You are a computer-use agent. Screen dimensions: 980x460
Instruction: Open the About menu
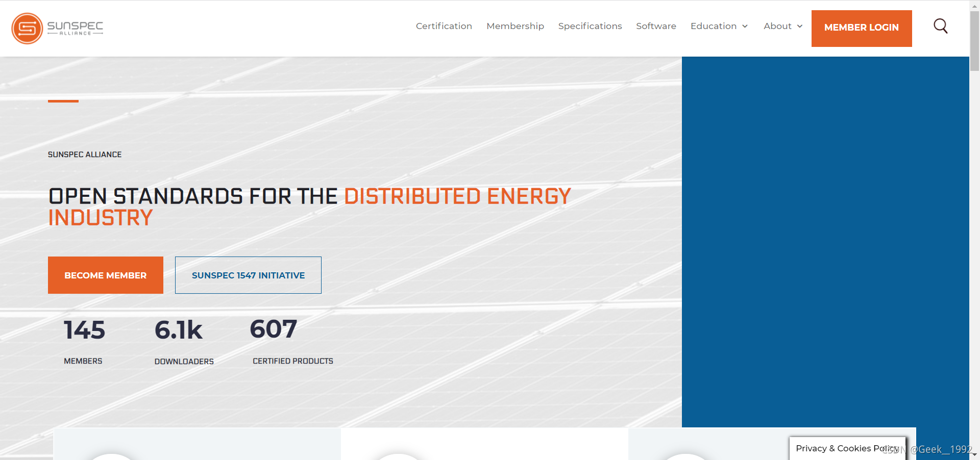(777, 26)
